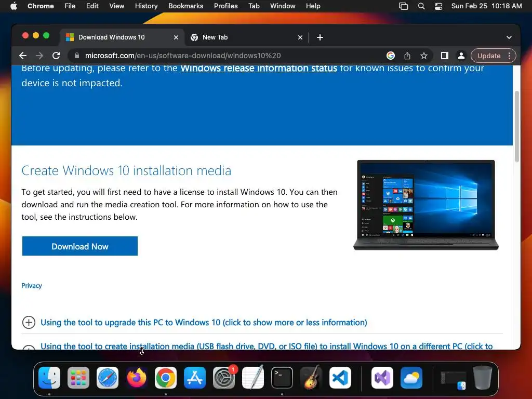Open Spotlight search in menu bar

[421, 6]
